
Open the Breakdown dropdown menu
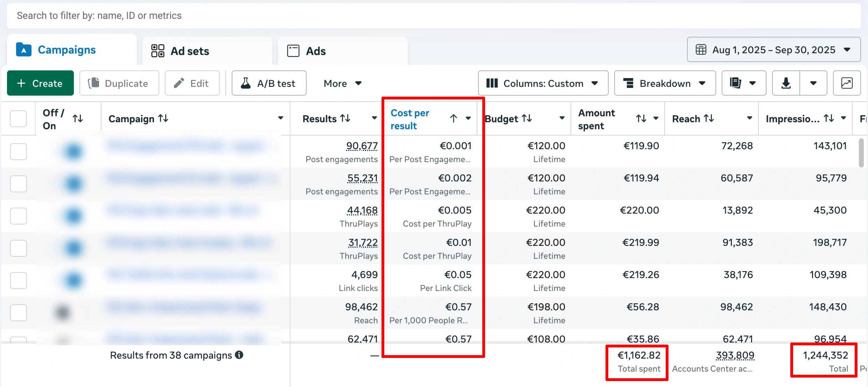pos(665,83)
